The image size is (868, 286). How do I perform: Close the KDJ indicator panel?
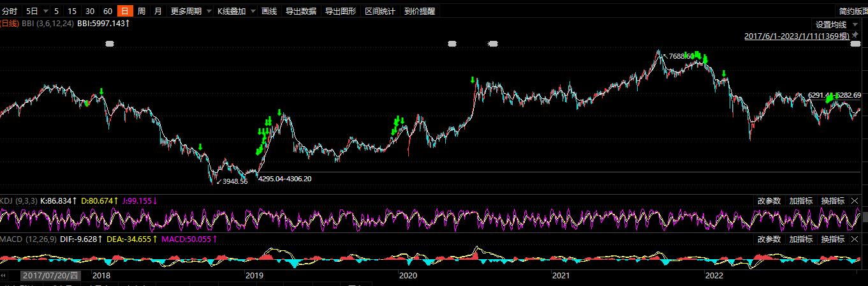click(x=855, y=201)
